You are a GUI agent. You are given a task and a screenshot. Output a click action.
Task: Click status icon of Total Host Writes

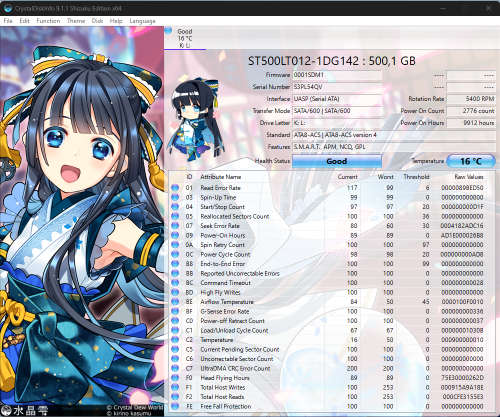pyautogui.click(x=175, y=387)
